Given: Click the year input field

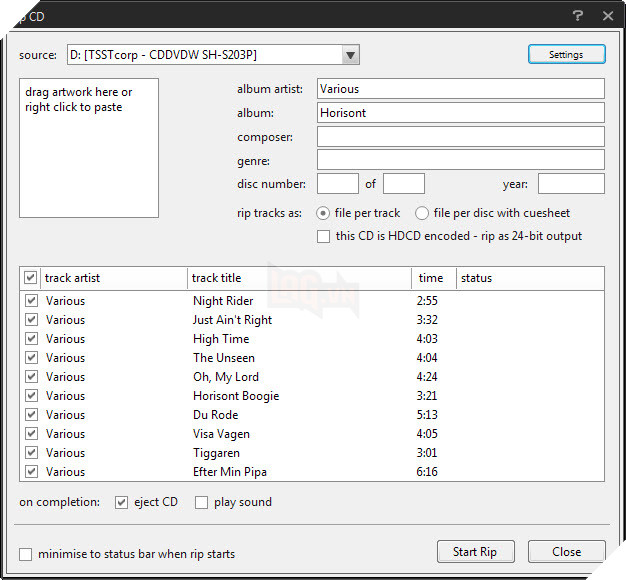Looking at the screenshot, I should coord(571,184).
